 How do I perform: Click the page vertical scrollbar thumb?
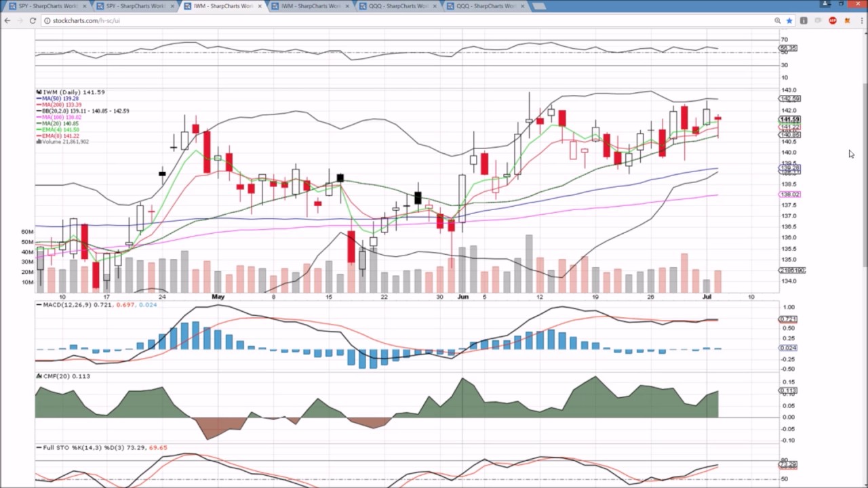click(865, 175)
